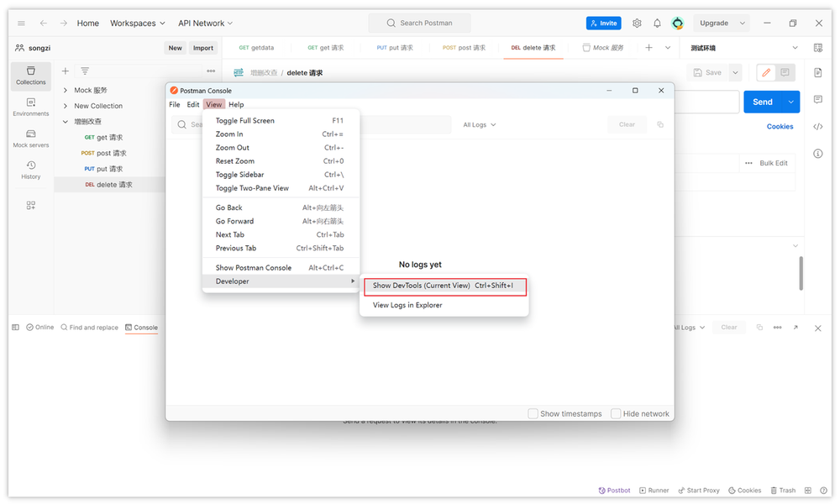The height and width of the screenshot is (504, 840).
Task: Click the vertical scrollbar in the request pane
Action: pos(801,273)
